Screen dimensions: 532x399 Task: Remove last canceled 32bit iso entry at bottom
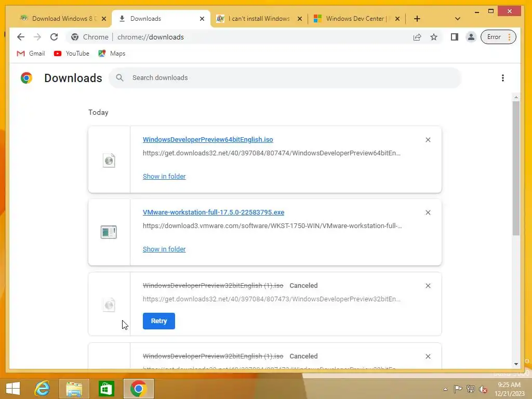[428, 356]
